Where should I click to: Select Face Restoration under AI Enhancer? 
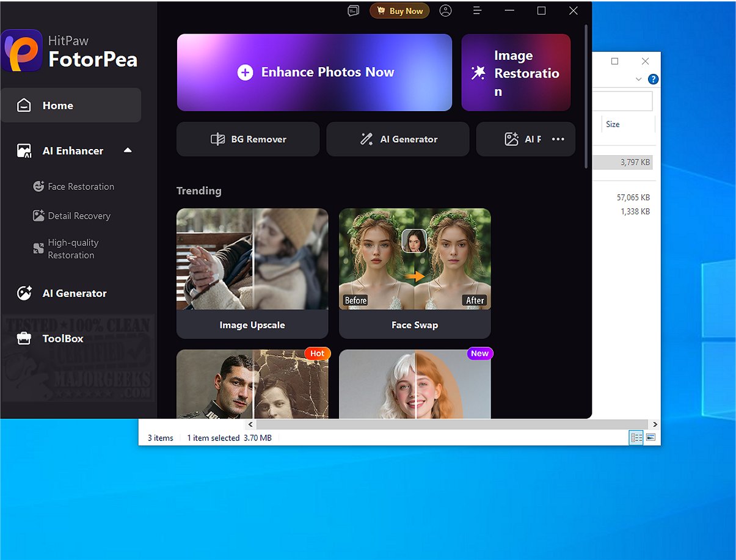tap(81, 187)
